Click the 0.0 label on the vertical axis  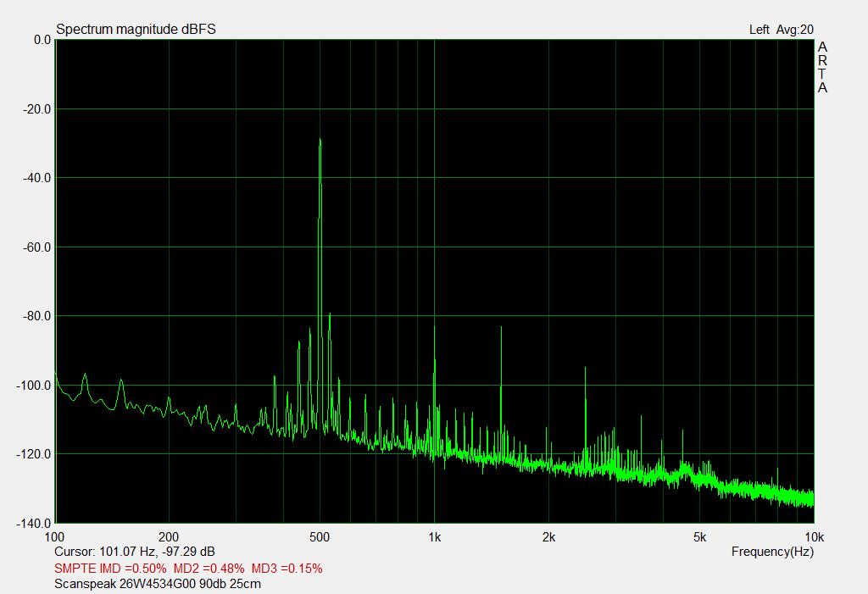41,40
